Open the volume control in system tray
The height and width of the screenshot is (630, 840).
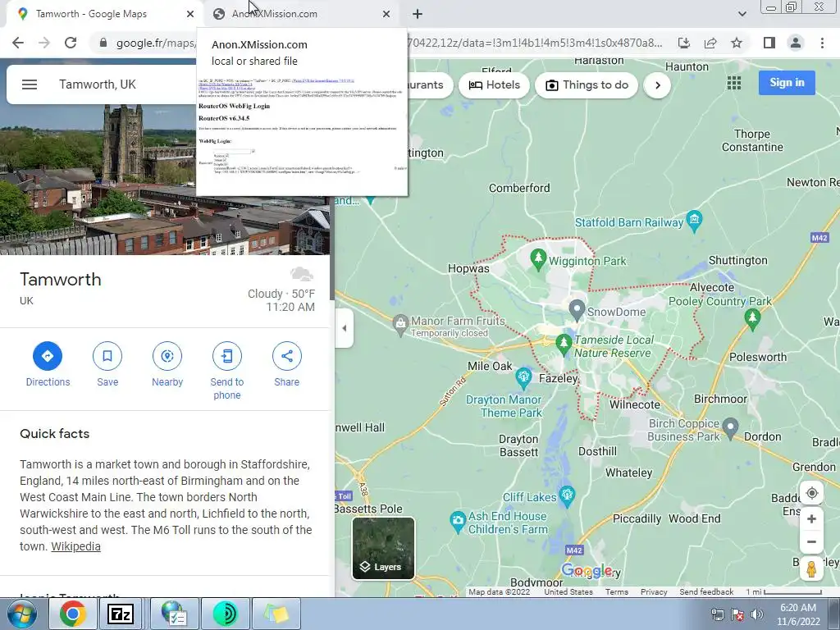click(x=756, y=614)
